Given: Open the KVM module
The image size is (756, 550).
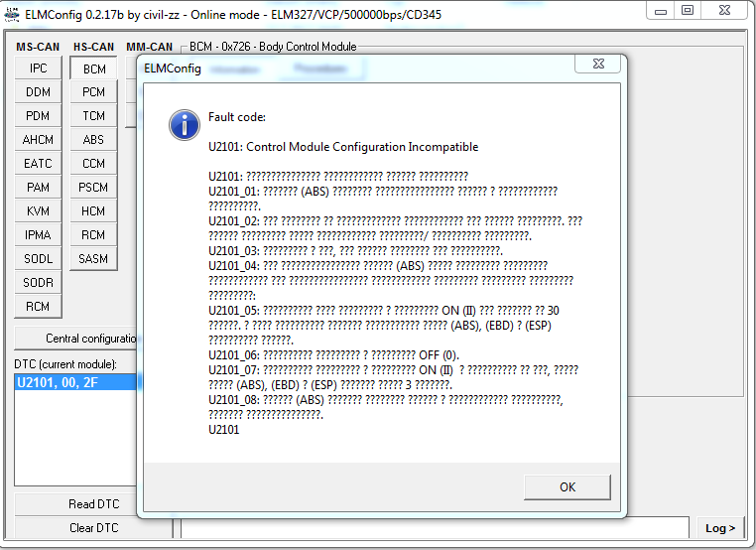Looking at the screenshot, I should (38, 211).
